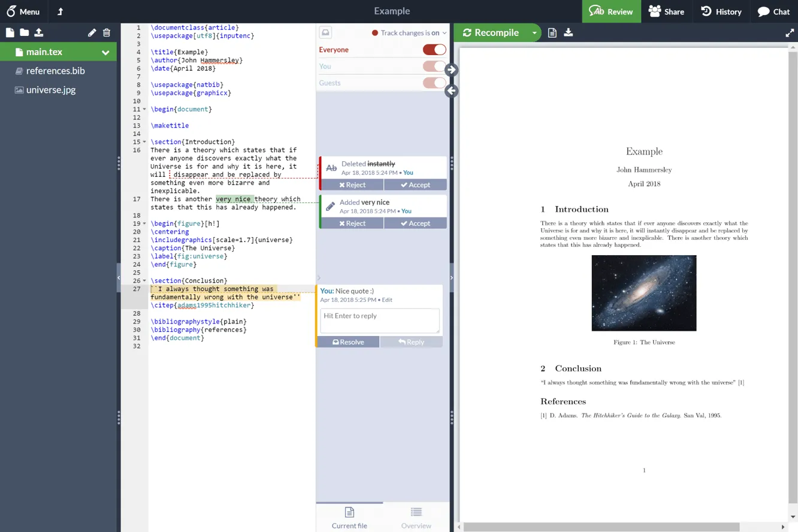Image resolution: width=798 pixels, height=532 pixels.
Task: Create a new file using the document icon
Action: pos(10,33)
